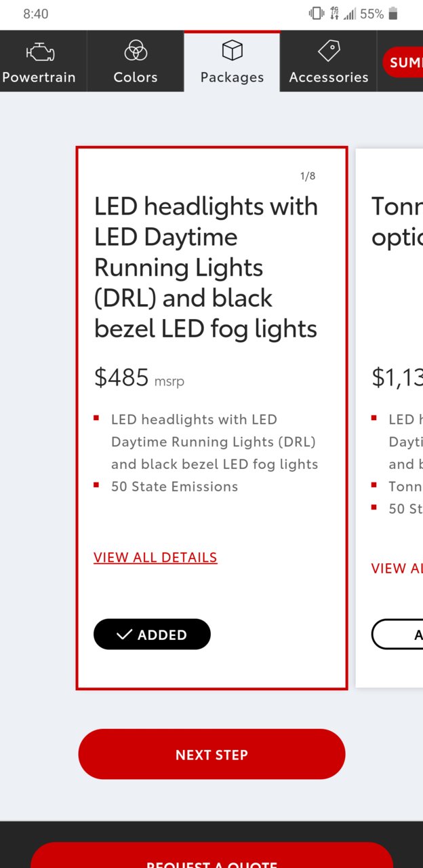
Task: Tap the engine icon above Powertrain
Action: (x=40, y=52)
